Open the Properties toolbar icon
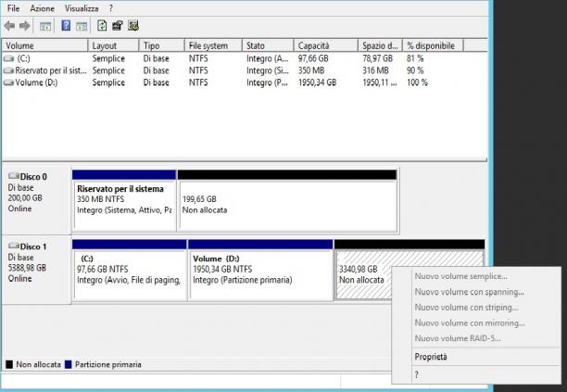Image resolution: width=567 pixels, height=392 pixels. [x=118, y=26]
